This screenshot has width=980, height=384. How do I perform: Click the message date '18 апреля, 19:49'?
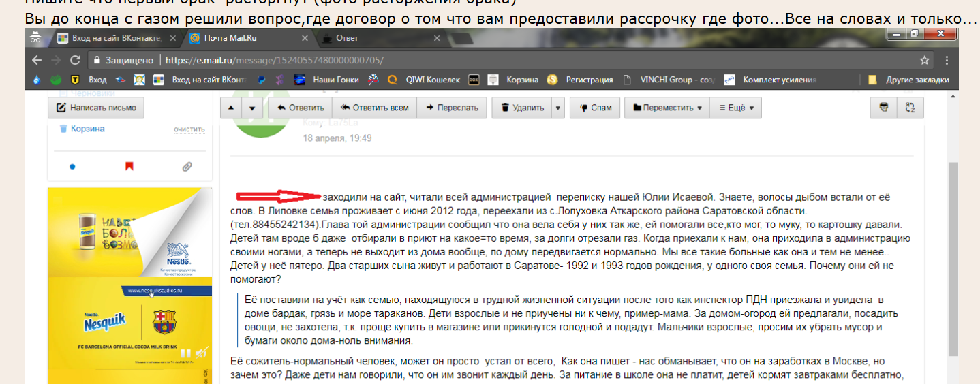pyautogui.click(x=337, y=138)
